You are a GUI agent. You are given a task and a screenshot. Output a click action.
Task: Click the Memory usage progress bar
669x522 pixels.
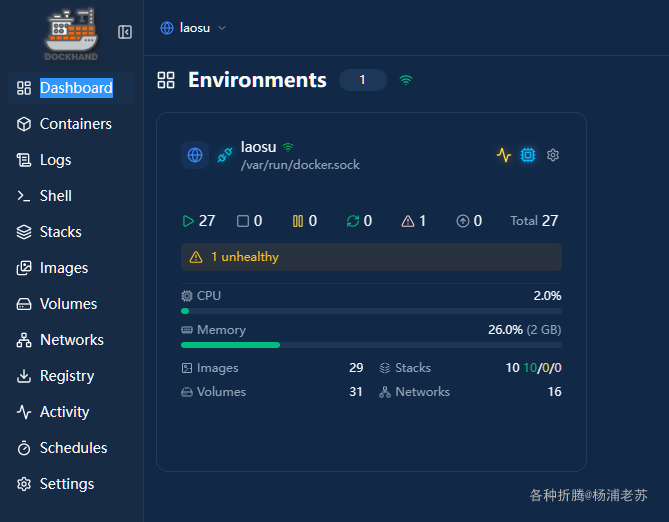(x=371, y=345)
